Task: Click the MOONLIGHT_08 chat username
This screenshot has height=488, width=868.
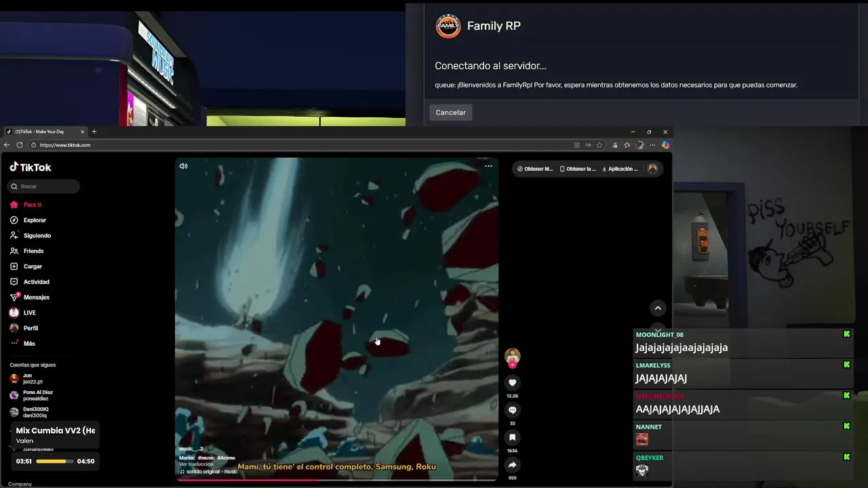Action: pos(659,335)
